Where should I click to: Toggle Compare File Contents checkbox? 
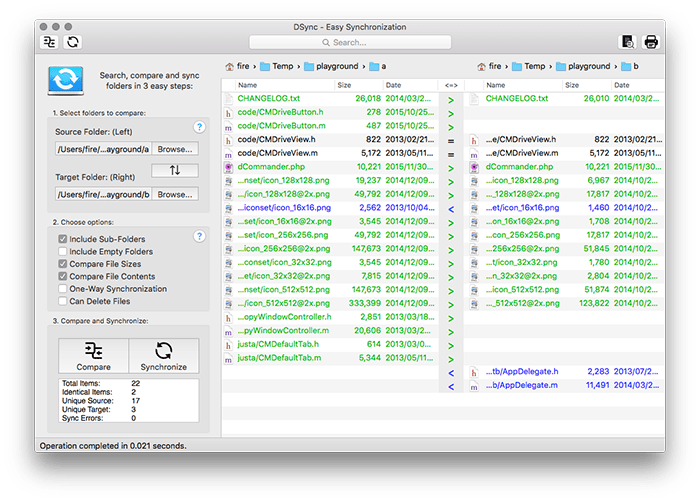click(x=62, y=276)
